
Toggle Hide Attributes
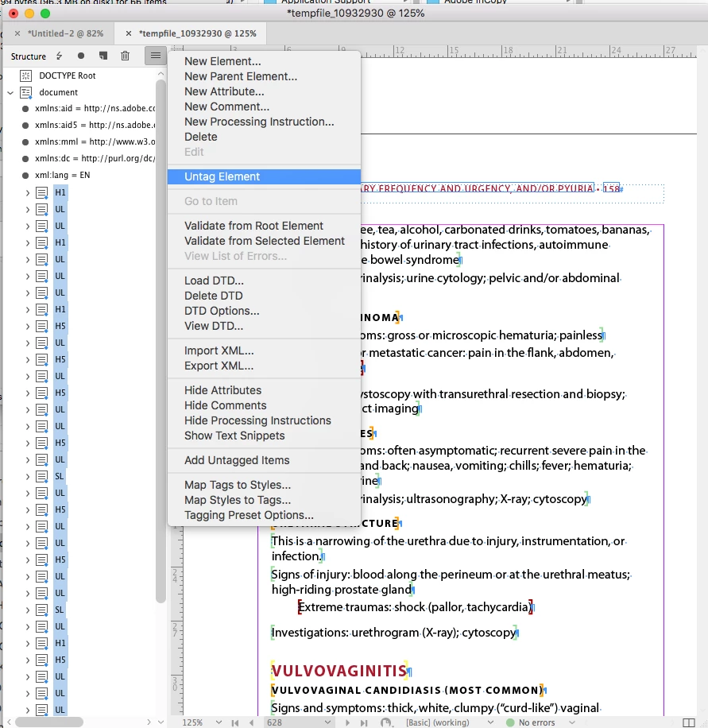[x=222, y=390]
